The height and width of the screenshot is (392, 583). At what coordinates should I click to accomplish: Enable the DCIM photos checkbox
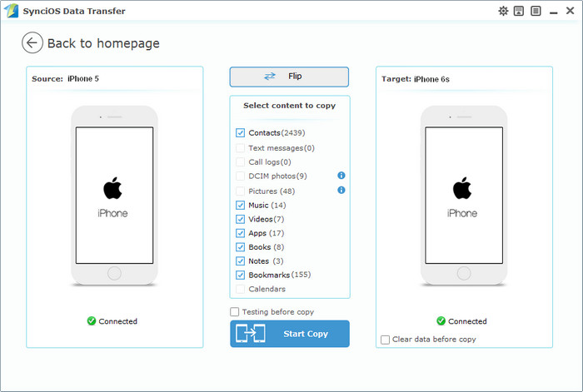coord(240,176)
